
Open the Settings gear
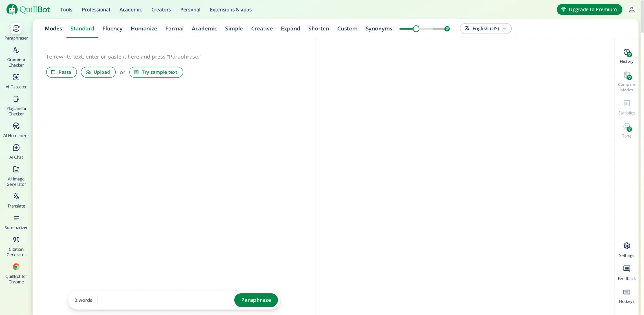[x=626, y=250]
